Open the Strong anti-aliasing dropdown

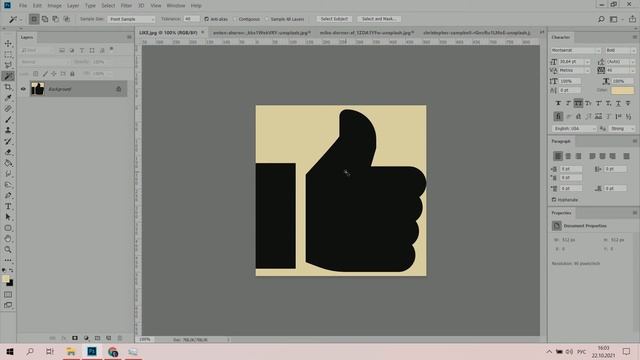click(x=622, y=128)
